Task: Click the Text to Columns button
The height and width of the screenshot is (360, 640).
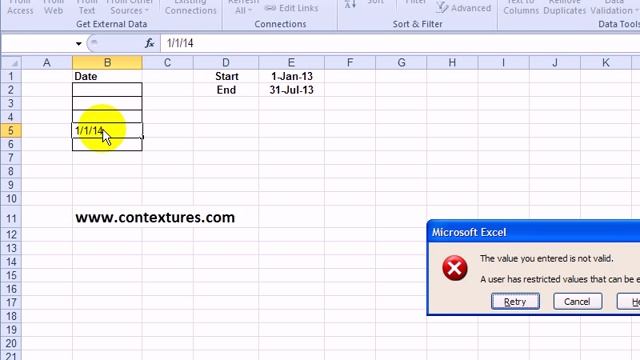Action: pyautogui.click(x=521, y=7)
